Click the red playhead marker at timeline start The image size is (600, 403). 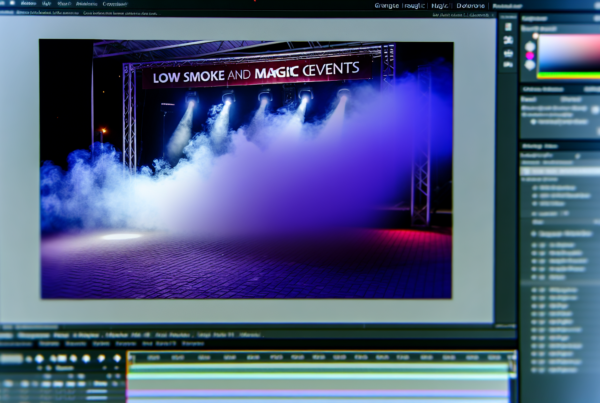click(130, 357)
